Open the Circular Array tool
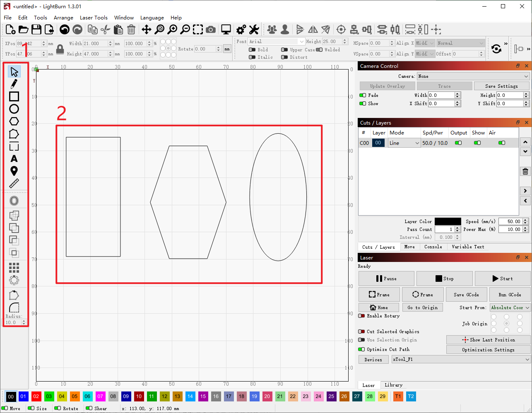The width and height of the screenshot is (532, 413). 14,280
